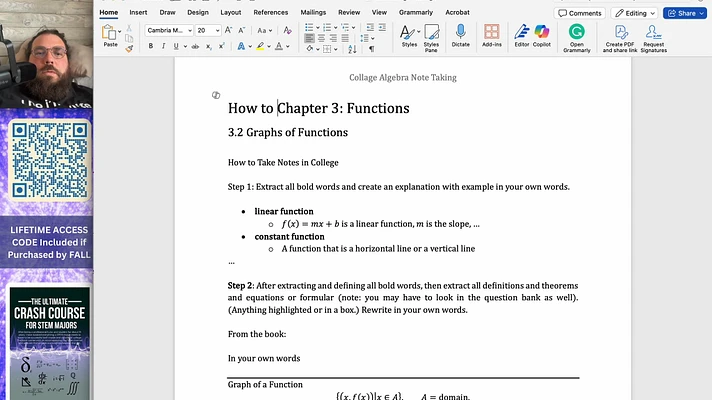The width and height of the screenshot is (712, 400).
Task: Open the font size 20 dropdown
Action: tap(218, 30)
